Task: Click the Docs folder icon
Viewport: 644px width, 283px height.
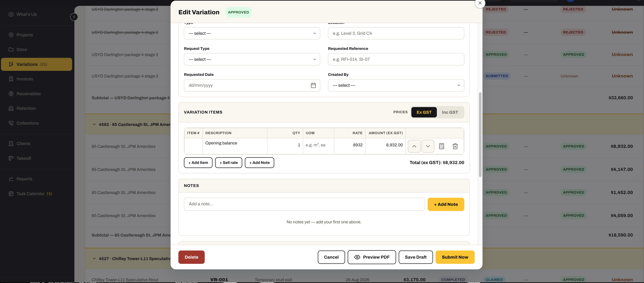Action: 11,50
